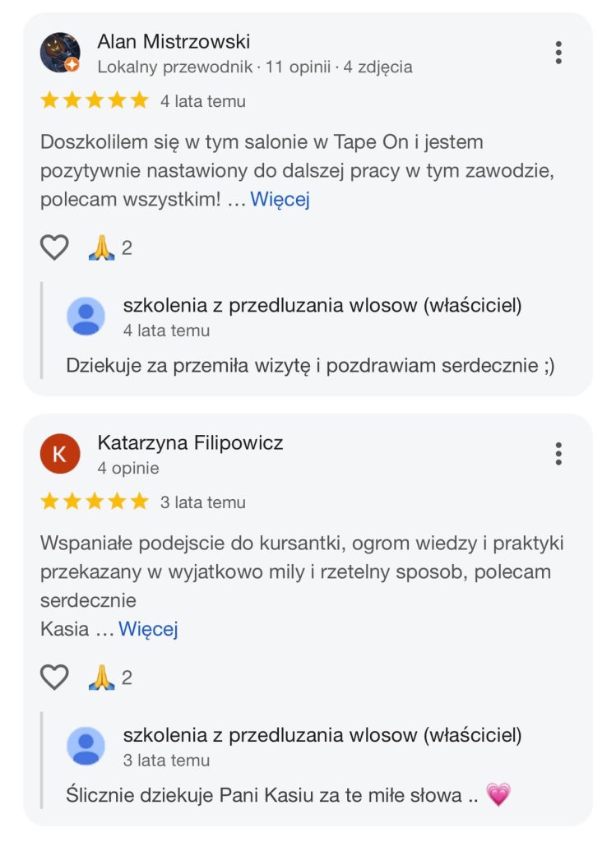Like Alan Mistrzowski's review with heart
The image size is (616, 842).
(x=54, y=248)
